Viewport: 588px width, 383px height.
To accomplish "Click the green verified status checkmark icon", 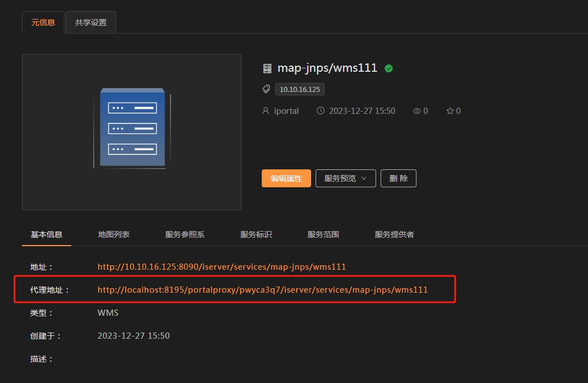I will click(x=389, y=68).
